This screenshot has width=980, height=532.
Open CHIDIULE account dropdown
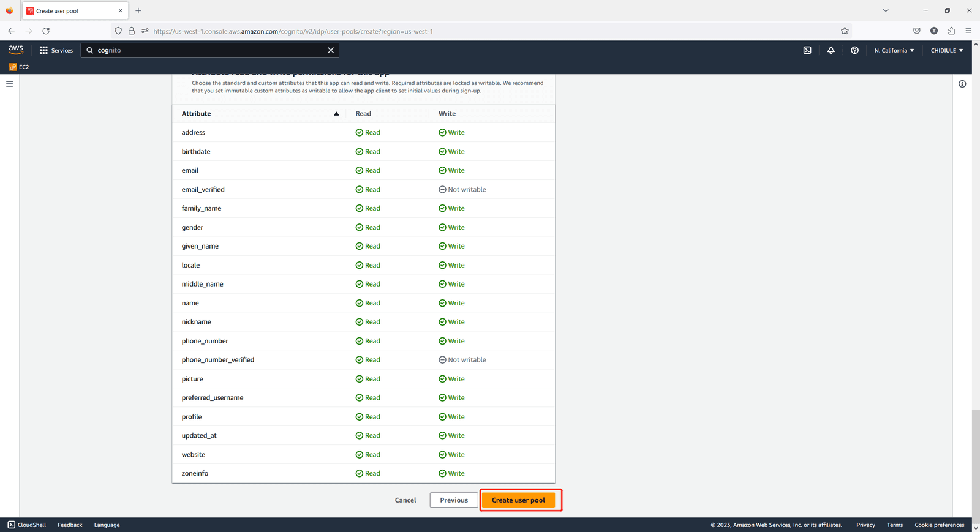tap(947, 50)
